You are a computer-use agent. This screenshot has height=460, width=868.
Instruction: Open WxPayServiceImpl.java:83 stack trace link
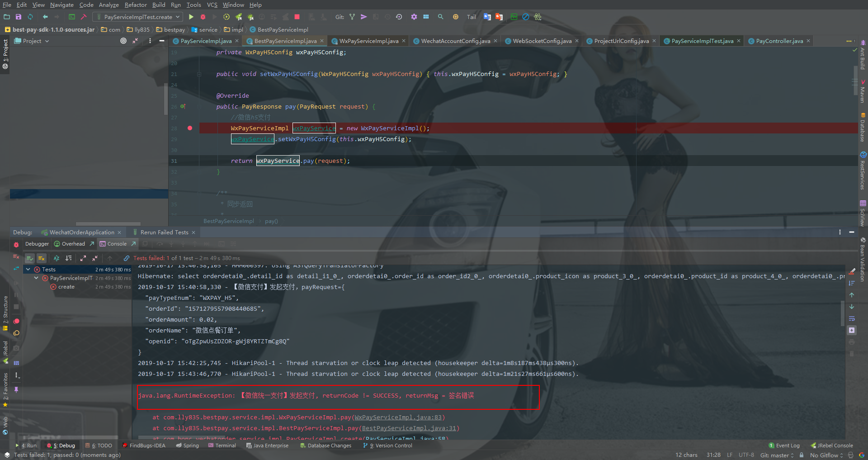[x=399, y=417]
